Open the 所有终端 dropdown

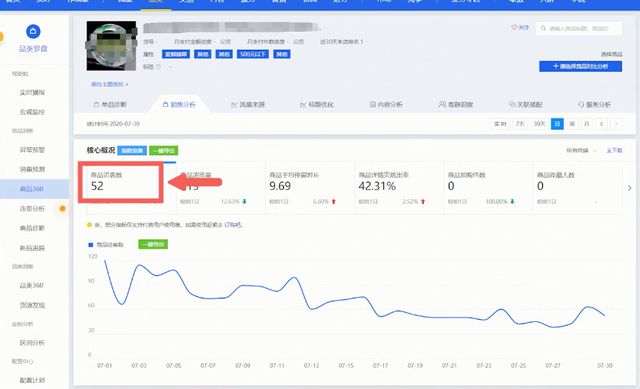tap(581, 151)
